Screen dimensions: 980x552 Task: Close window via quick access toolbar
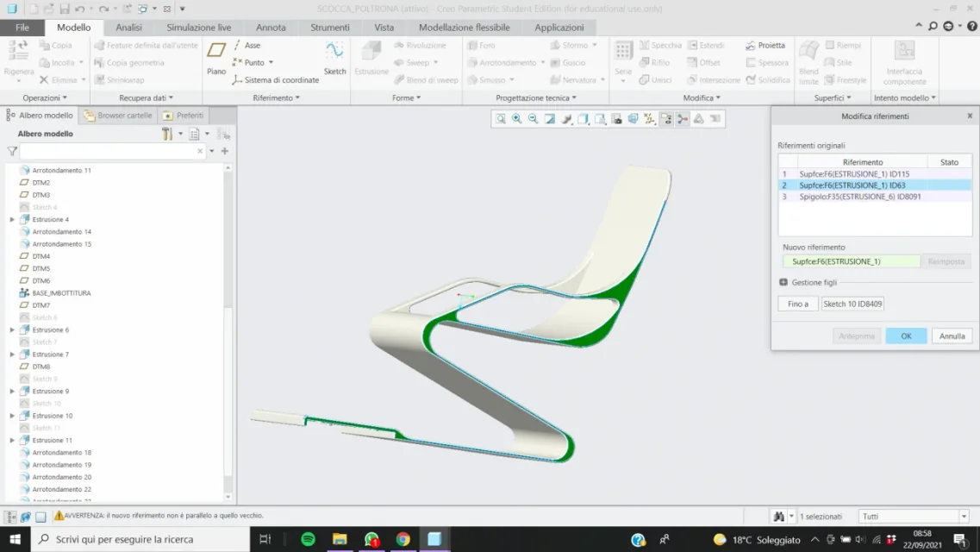[x=167, y=9]
